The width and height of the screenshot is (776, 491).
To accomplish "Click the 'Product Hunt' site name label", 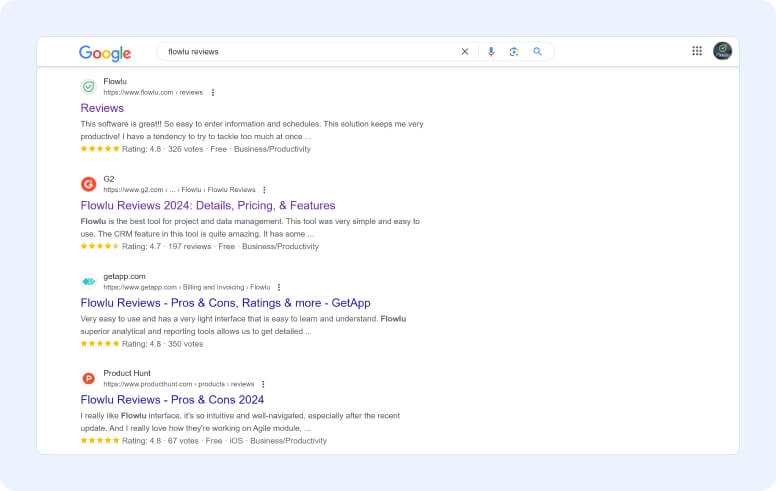I will [x=127, y=373].
